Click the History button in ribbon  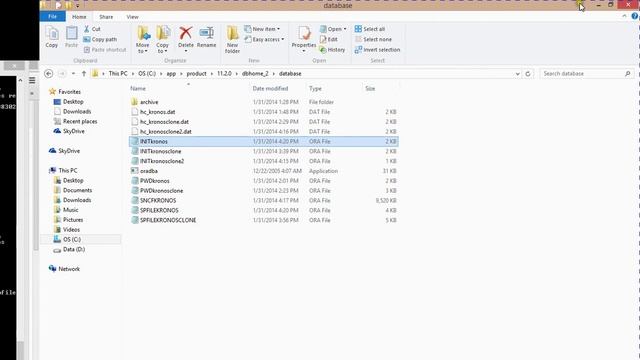tap(333, 50)
